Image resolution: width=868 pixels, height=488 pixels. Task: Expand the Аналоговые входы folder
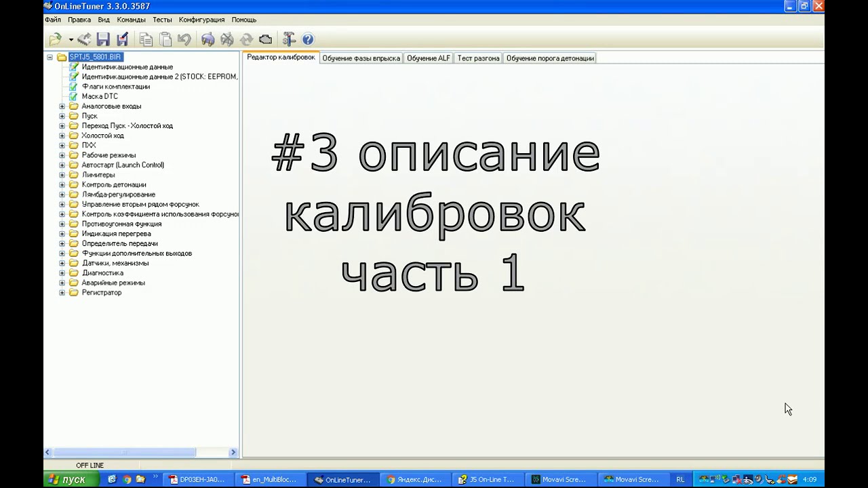click(62, 106)
